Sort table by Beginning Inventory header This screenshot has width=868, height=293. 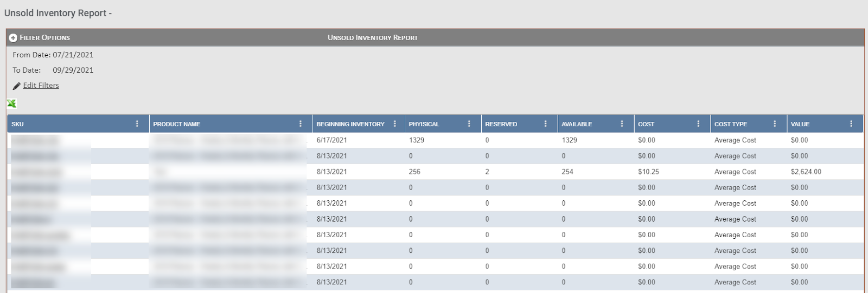pos(350,124)
